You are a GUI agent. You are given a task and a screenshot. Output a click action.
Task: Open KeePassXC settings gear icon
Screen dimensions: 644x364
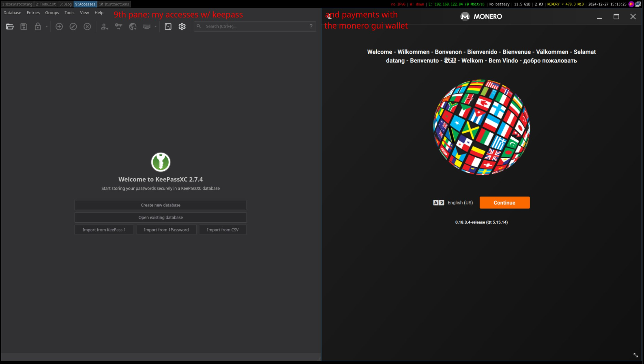(x=182, y=27)
